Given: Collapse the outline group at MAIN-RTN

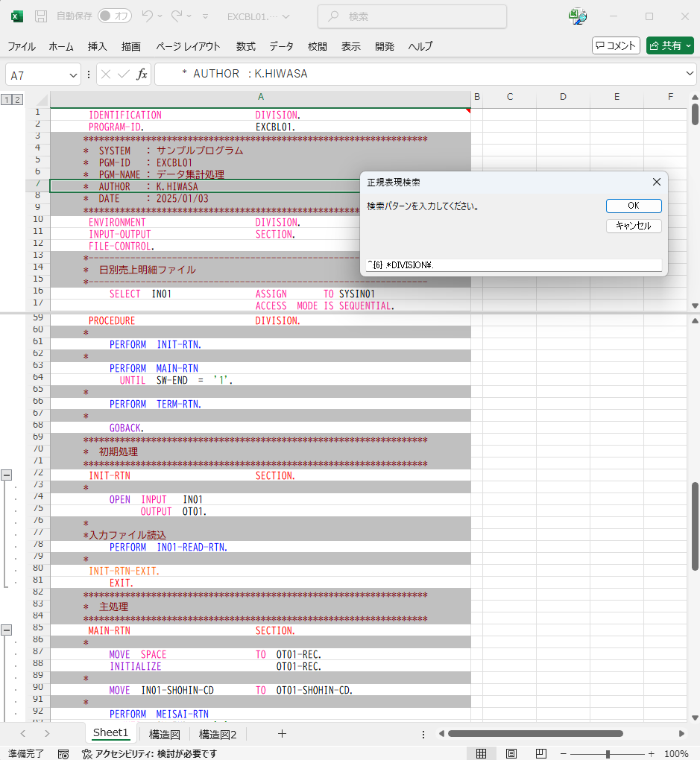Looking at the screenshot, I should [x=7, y=630].
